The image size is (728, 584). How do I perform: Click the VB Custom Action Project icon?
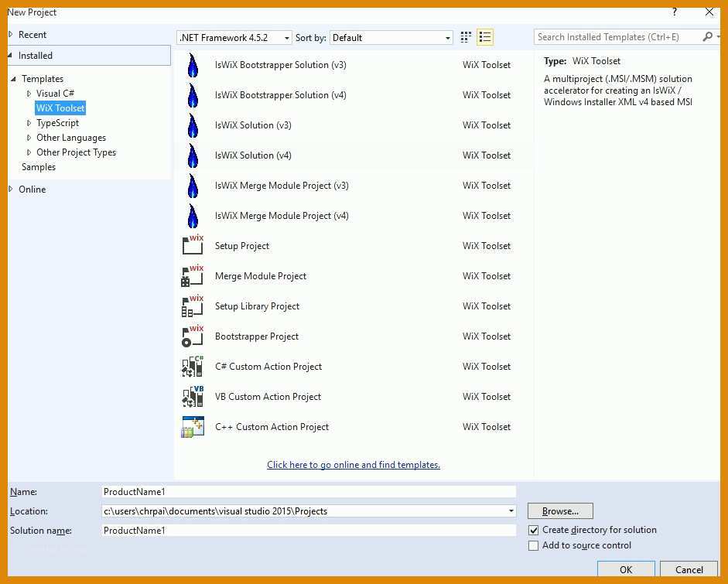coord(193,397)
